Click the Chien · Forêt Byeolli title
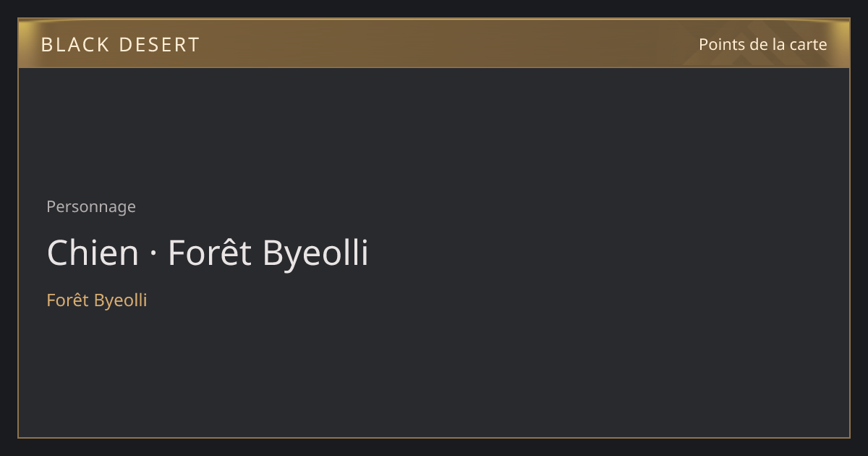Screen dimensions: 868x456 point(208,253)
